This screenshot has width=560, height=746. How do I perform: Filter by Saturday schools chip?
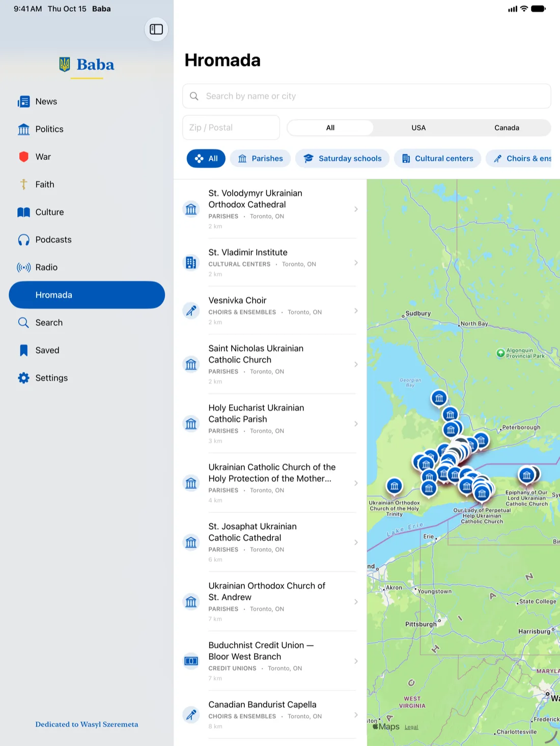[x=342, y=158]
